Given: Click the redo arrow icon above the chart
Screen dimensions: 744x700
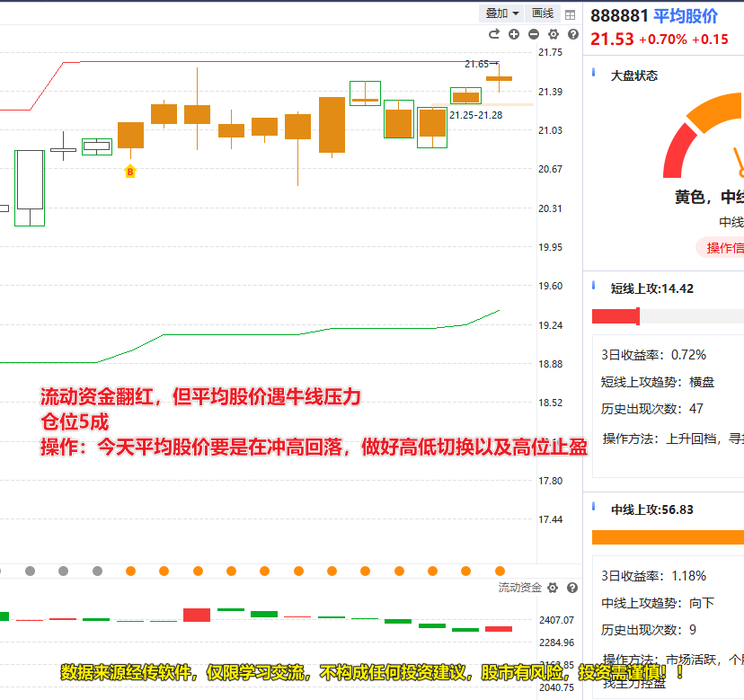Looking at the screenshot, I should [494, 34].
